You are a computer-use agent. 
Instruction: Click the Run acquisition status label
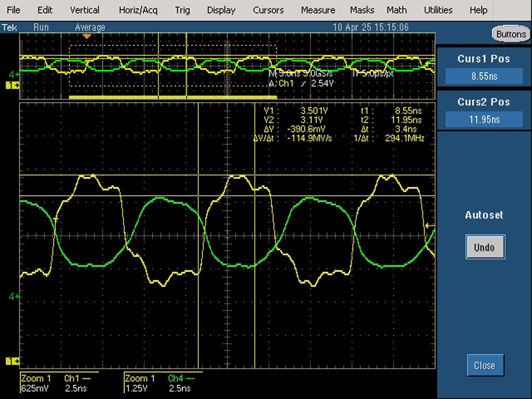click(x=41, y=27)
